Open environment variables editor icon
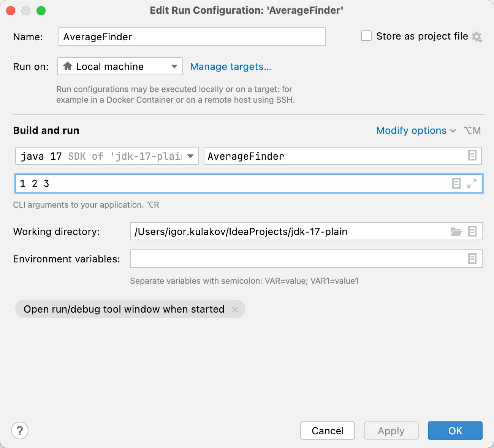Image resolution: width=494 pixels, height=448 pixels. tap(472, 259)
